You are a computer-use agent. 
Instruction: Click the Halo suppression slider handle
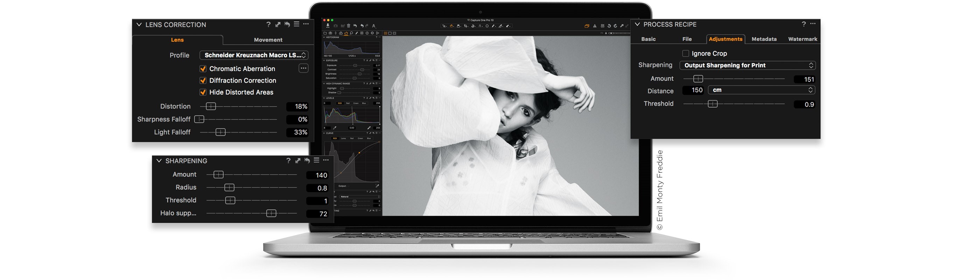coord(271,213)
